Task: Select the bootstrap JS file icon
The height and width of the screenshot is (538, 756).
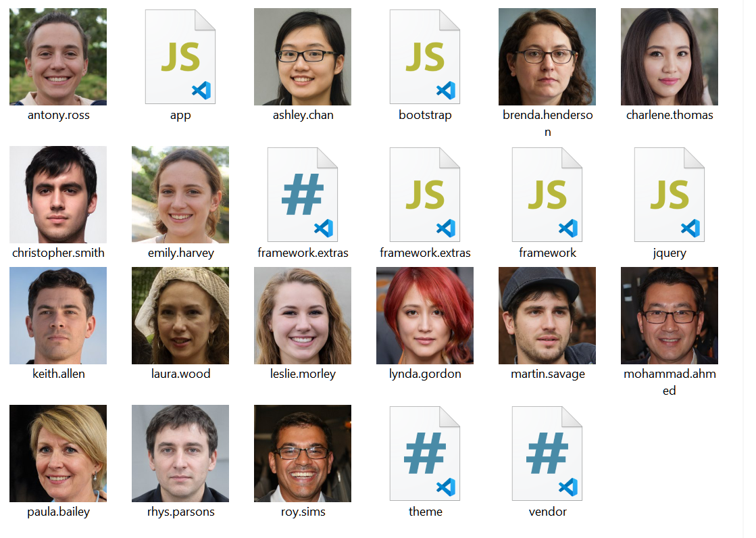Action: pos(425,57)
